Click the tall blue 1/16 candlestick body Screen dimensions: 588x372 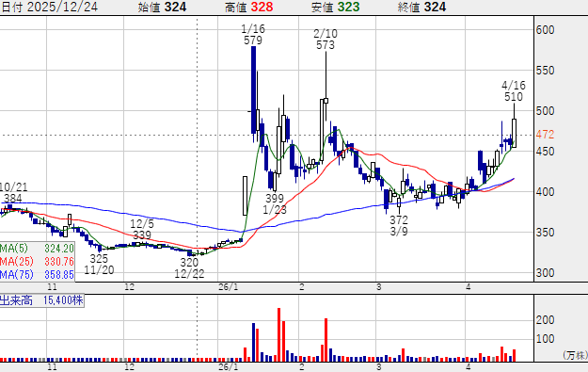[253, 89]
